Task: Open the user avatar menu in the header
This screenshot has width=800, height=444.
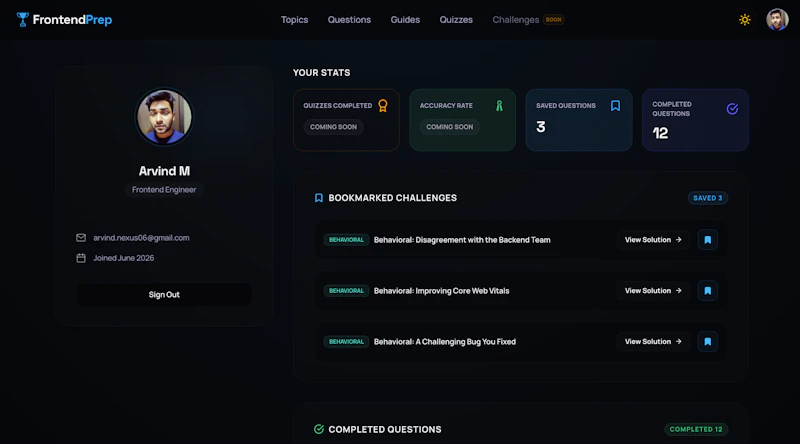Action: (x=777, y=19)
